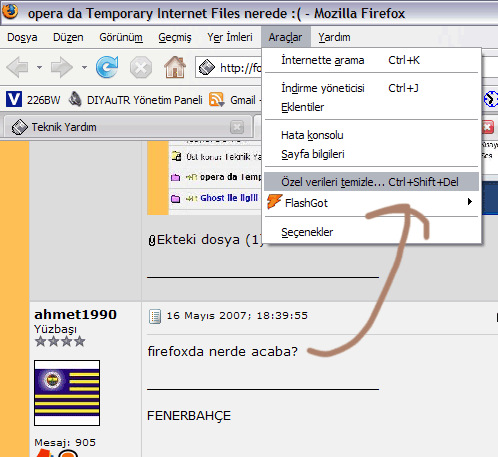
Task: Click the DIYAuTR Yönetim Paneli bookmark icon
Action: point(75,99)
